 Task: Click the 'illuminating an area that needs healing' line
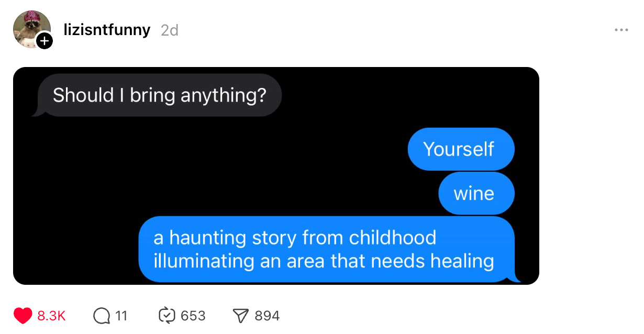(324, 260)
